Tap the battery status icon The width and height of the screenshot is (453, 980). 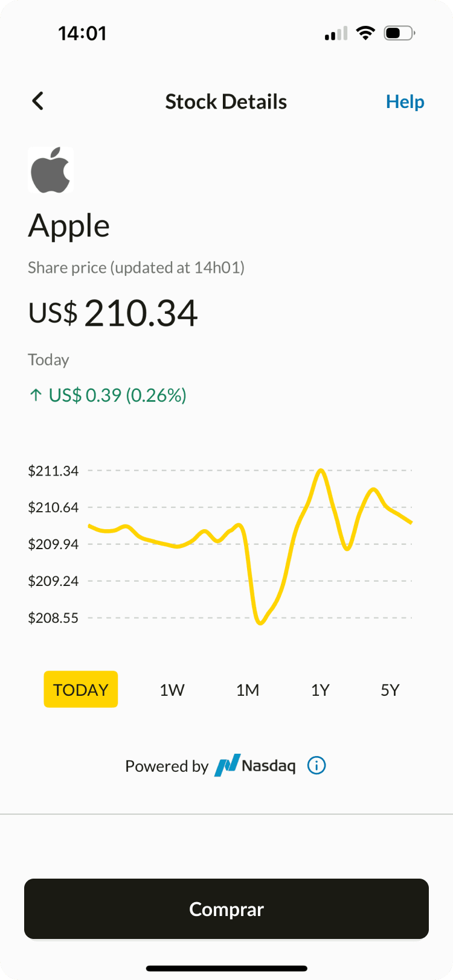tap(400, 33)
